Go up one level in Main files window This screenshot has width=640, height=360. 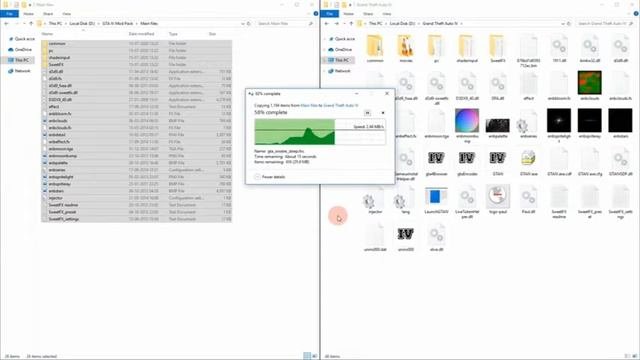[x=31, y=24]
